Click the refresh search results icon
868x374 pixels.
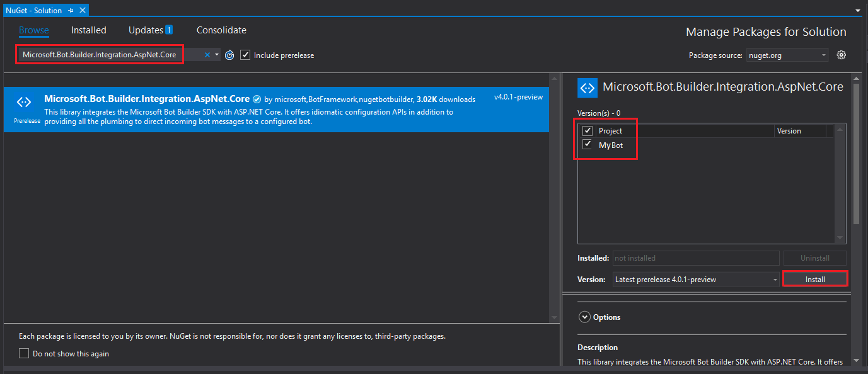tap(229, 55)
